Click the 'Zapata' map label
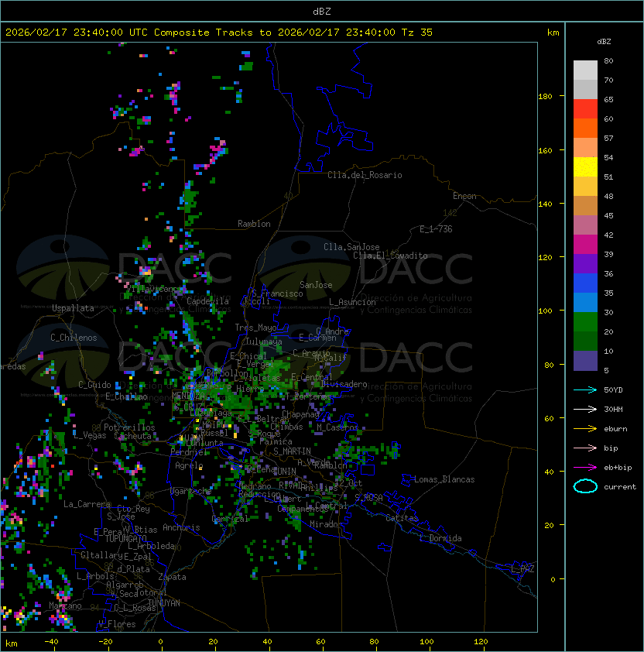Image resolution: width=644 pixels, height=652 pixels. pos(172,577)
